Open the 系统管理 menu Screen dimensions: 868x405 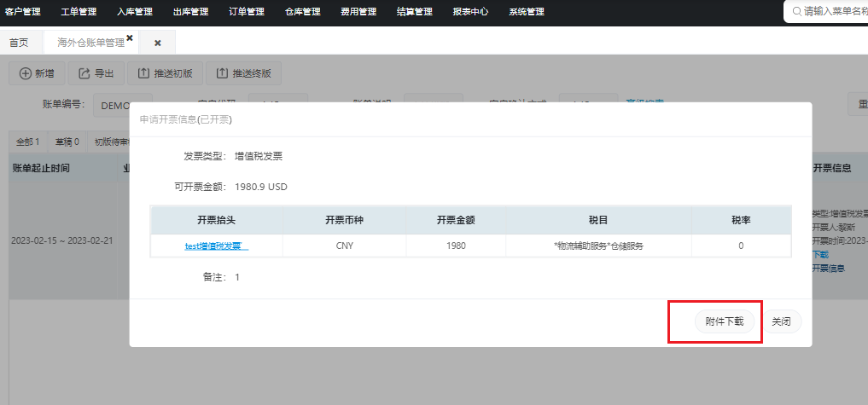pyautogui.click(x=527, y=12)
